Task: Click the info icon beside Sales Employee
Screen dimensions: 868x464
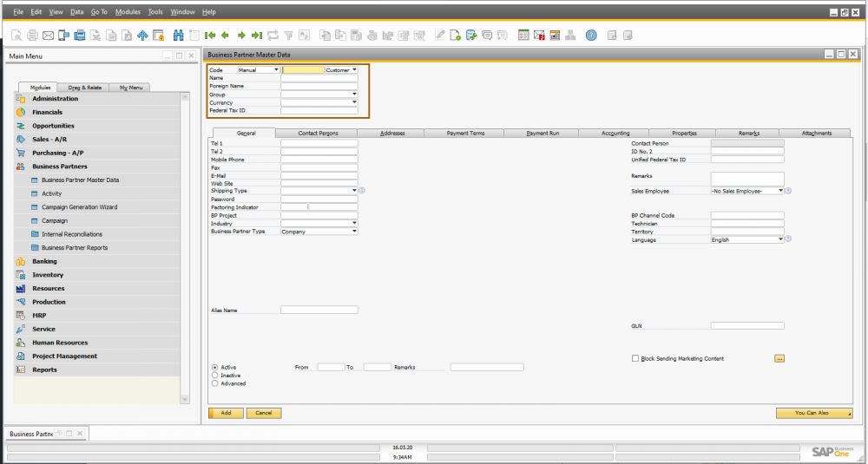Action: [788, 191]
